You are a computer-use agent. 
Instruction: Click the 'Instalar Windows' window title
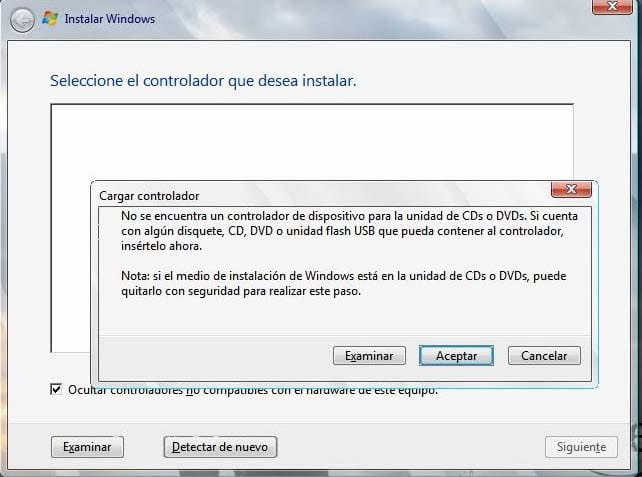[110, 19]
